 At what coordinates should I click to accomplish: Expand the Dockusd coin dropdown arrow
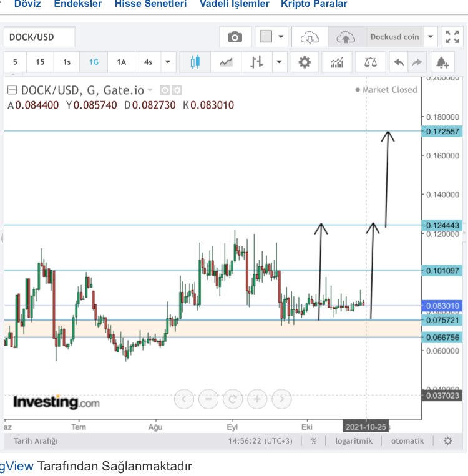(431, 37)
